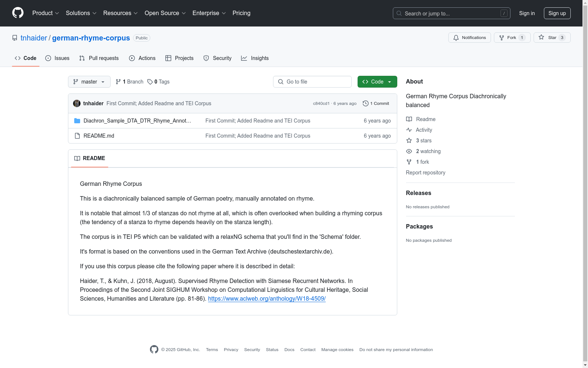View commit history via 1 Commit

[376, 103]
